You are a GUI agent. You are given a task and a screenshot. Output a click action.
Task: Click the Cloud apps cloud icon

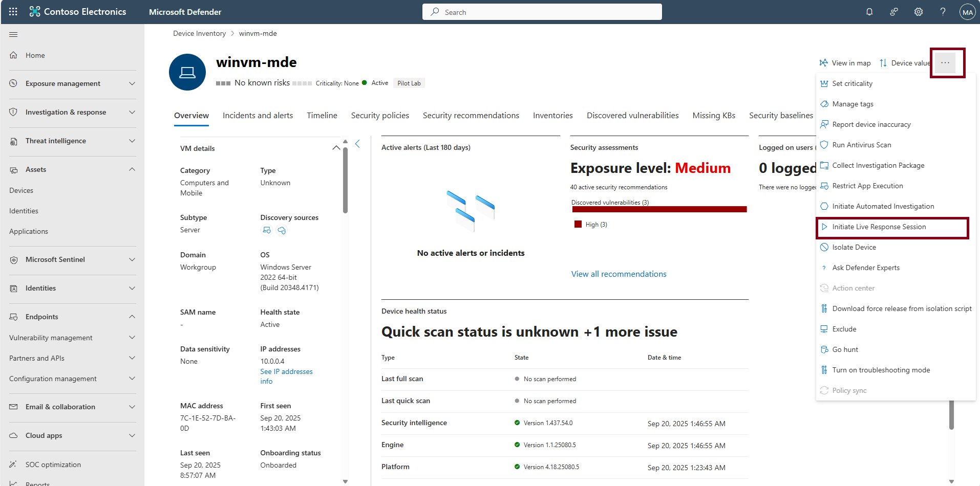(x=14, y=435)
